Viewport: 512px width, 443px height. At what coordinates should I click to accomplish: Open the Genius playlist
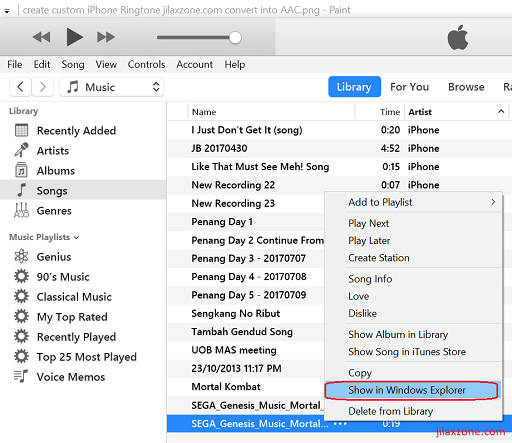[x=54, y=257]
